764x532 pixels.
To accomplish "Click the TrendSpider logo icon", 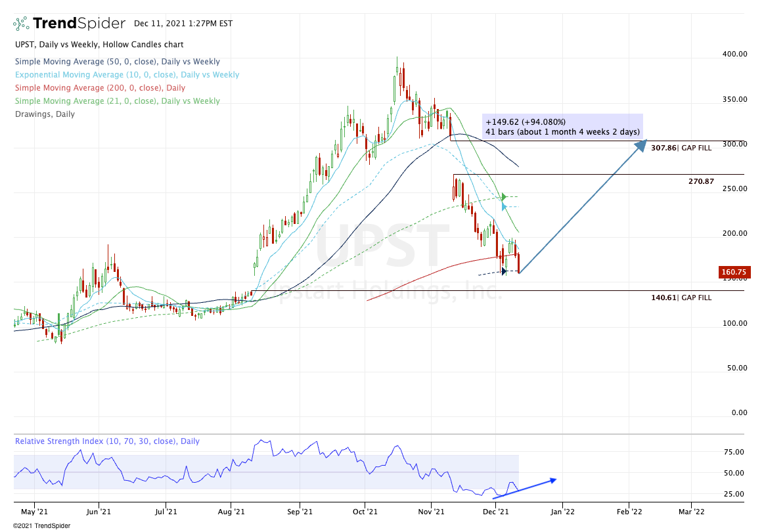I will pyautogui.click(x=21, y=24).
